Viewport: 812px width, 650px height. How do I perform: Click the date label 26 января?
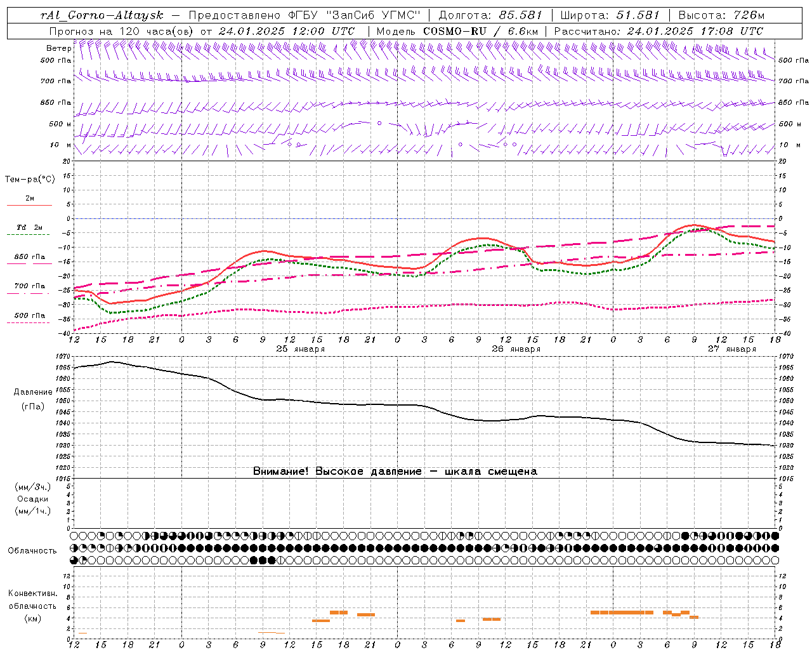point(516,349)
